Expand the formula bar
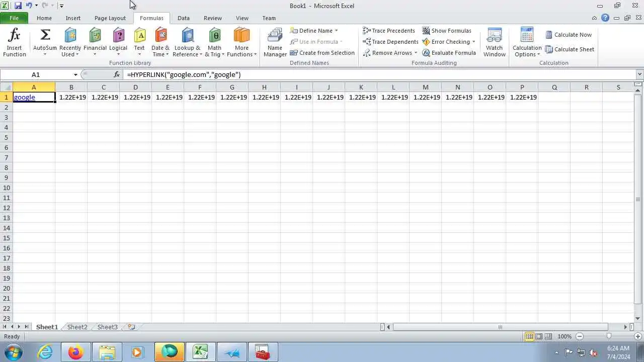644x362 pixels. pyautogui.click(x=639, y=74)
